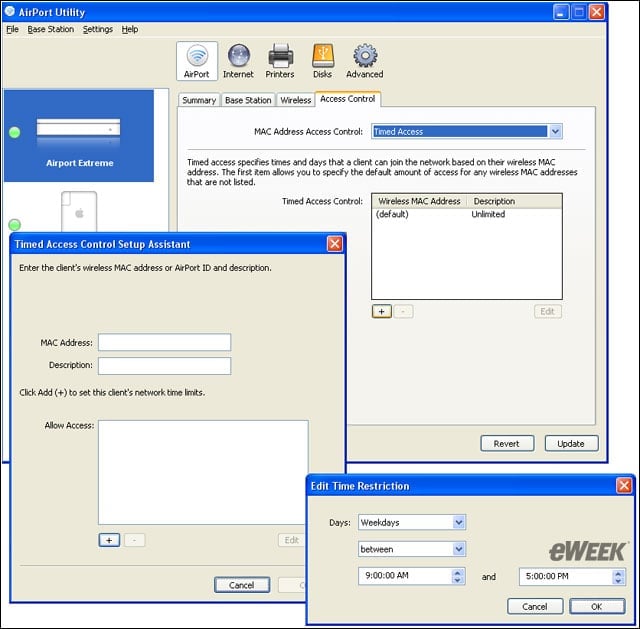This screenshot has height=629, width=640.
Task: Open the Disks toolbar icon
Action: [x=322, y=61]
